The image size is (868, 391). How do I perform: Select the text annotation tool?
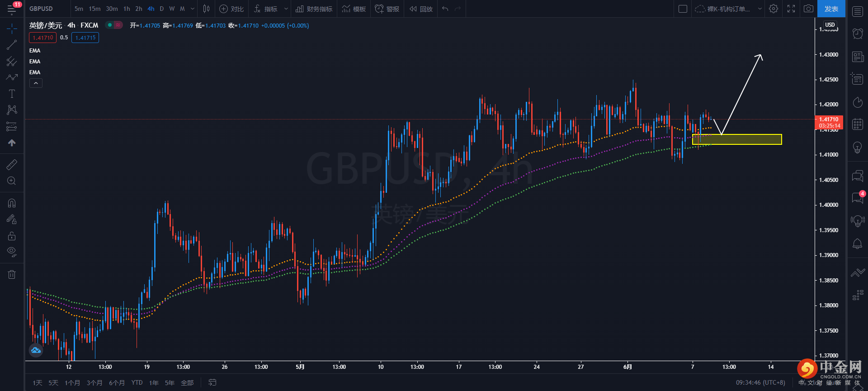(x=12, y=94)
